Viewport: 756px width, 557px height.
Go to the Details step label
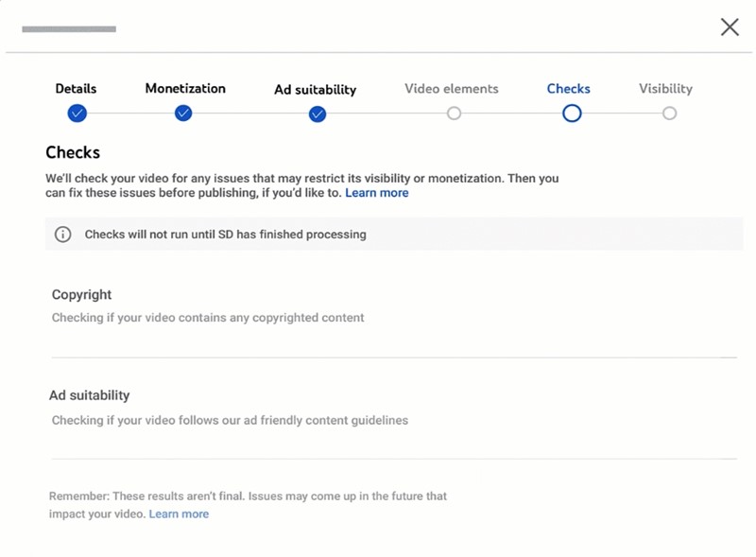click(x=76, y=89)
